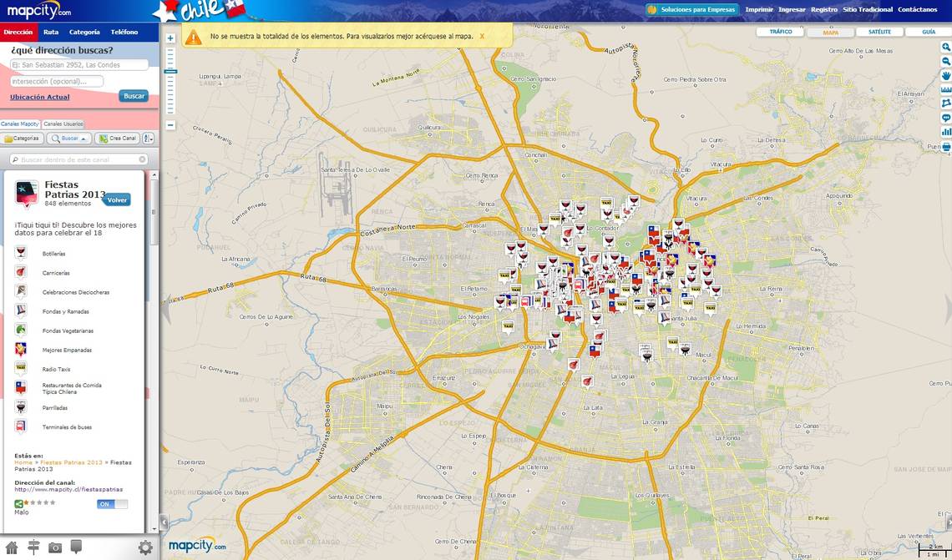
Task: Click the Contáctanos link
Action: tap(918, 10)
